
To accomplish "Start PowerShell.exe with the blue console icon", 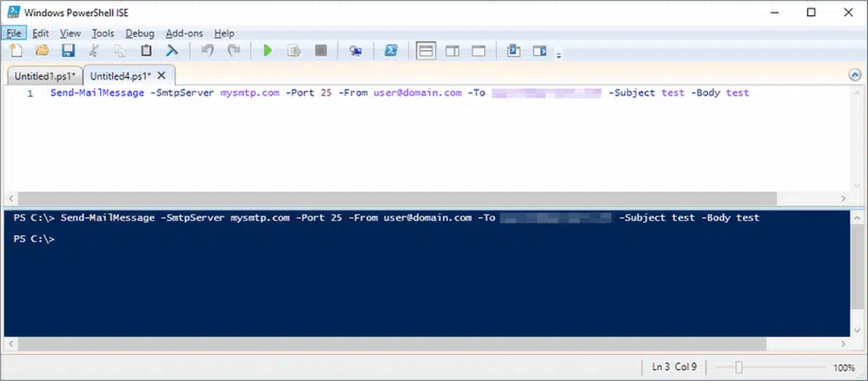I will [x=392, y=51].
